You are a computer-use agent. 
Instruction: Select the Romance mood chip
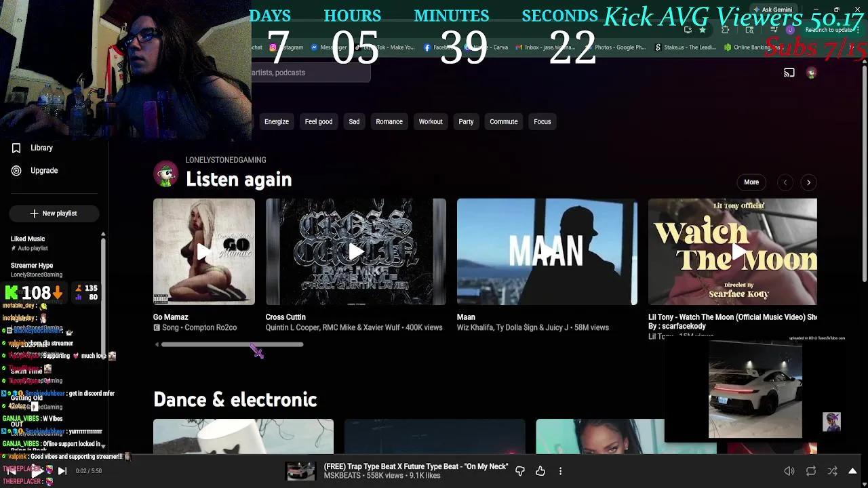pos(389,121)
